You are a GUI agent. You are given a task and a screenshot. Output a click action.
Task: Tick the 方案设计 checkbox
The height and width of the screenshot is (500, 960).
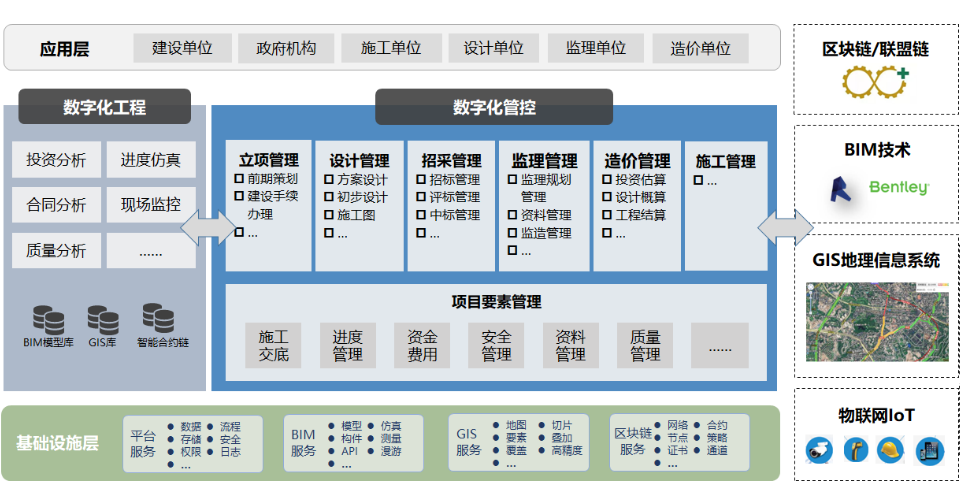330,180
